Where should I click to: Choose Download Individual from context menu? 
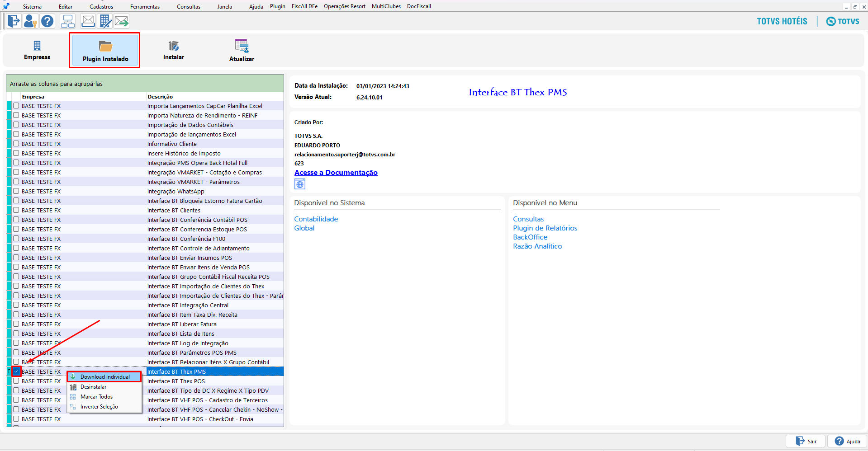pyautogui.click(x=105, y=377)
